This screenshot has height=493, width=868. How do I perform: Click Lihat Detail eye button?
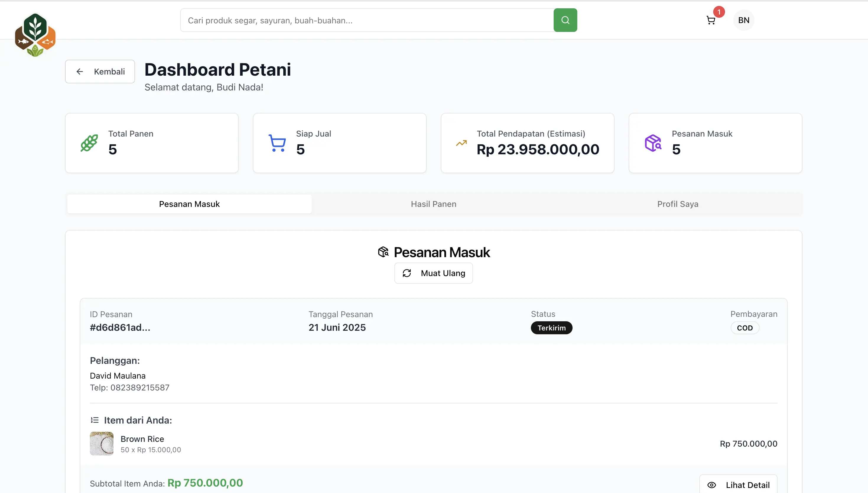pyautogui.click(x=738, y=484)
